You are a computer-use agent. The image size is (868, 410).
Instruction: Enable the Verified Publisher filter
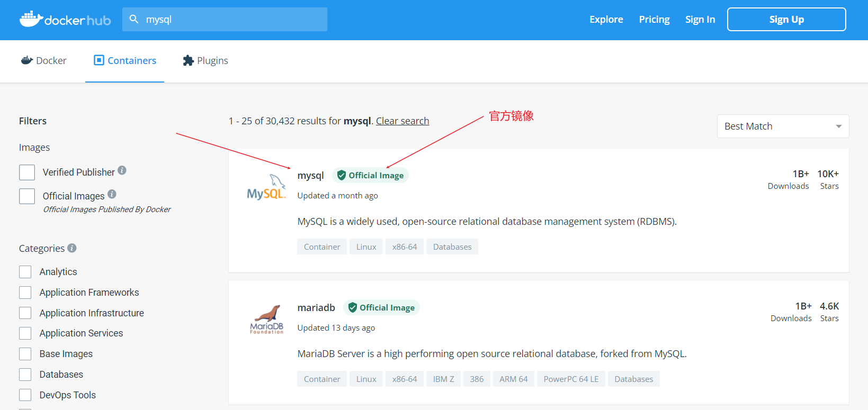point(27,172)
